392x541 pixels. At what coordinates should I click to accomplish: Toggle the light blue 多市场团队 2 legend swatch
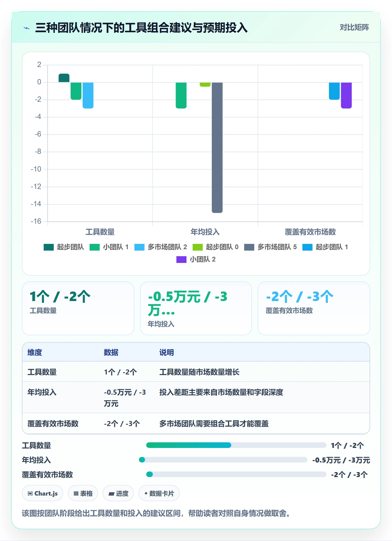(139, 247)
